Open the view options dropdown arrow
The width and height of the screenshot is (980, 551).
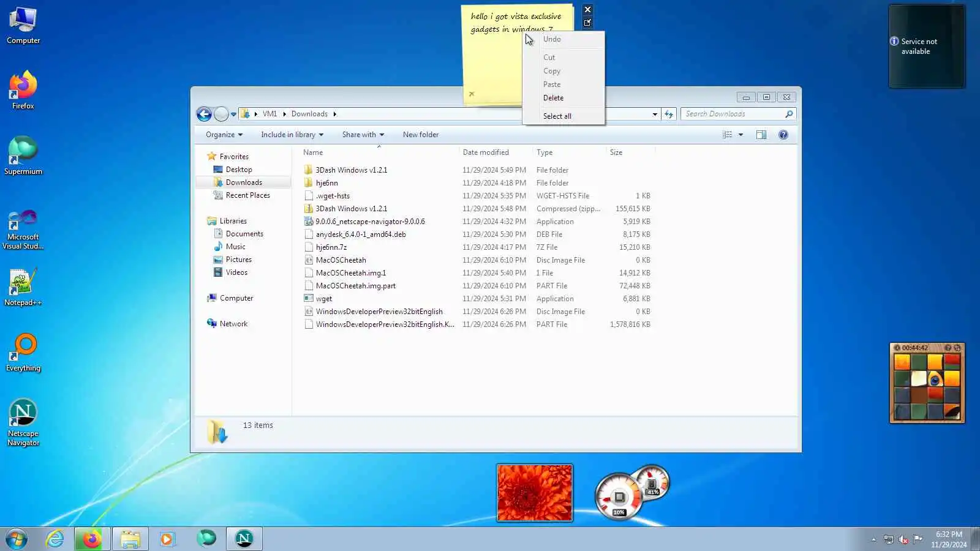pos(741,135)
